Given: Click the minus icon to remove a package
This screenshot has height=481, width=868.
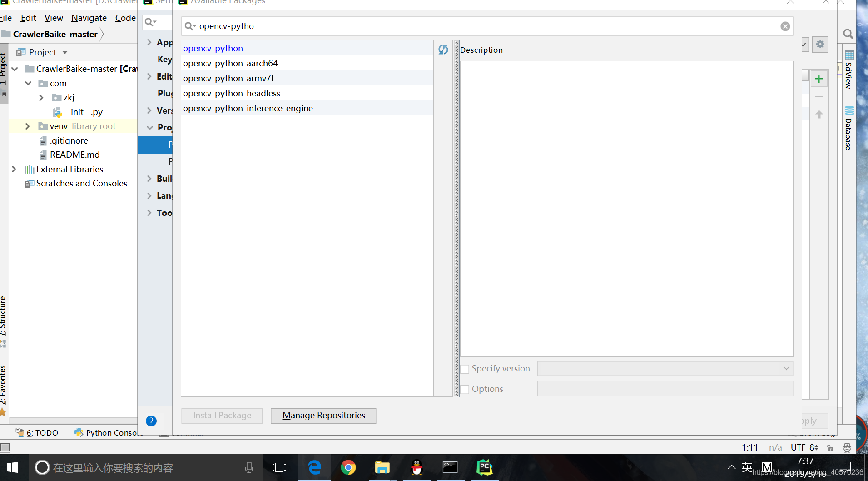Looking at the screenshot, I should pos(819,96).
